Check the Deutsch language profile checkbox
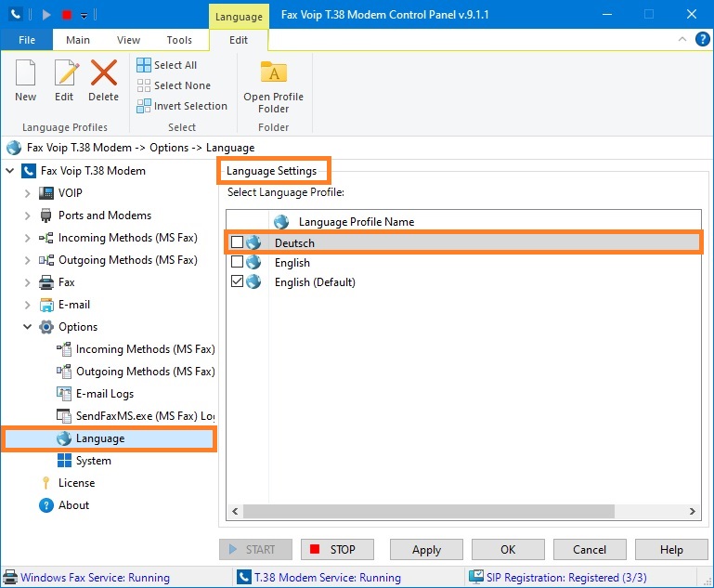Image resolution: width=714 pixels, height=588 pixels. coord(237,242)
